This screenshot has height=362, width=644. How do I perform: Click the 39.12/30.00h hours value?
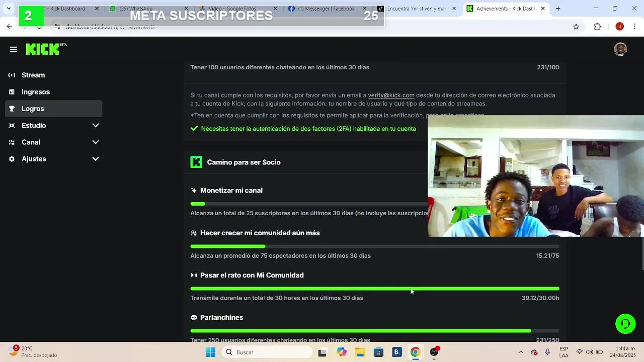[540, 298]
